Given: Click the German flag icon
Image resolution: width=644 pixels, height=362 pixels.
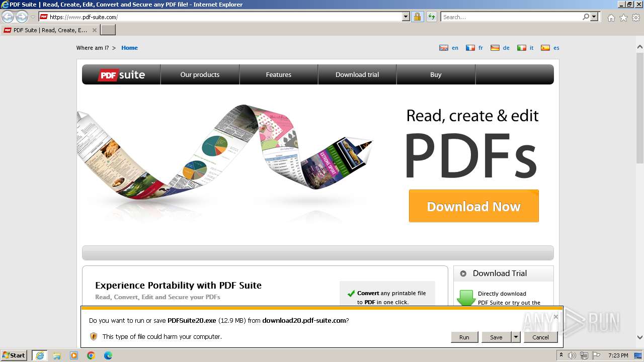Looking at the screenshot, I should click(495, 48).
